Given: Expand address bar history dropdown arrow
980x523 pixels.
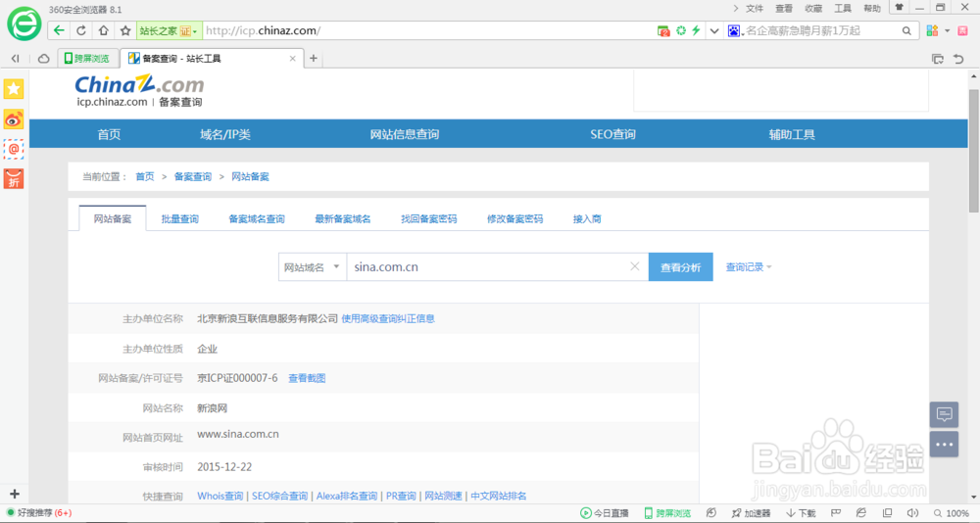Looking at the screenshot, I should [713, 30].
